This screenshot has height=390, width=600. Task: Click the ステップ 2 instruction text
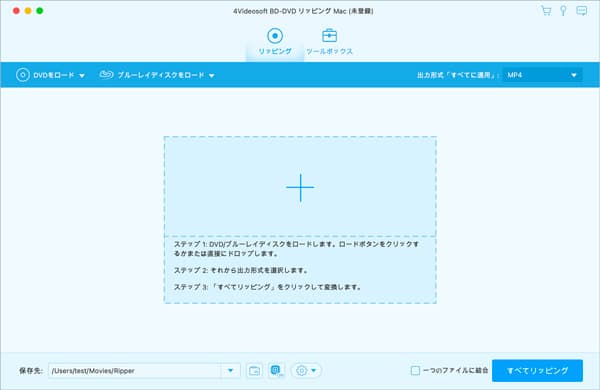point(241,270)
